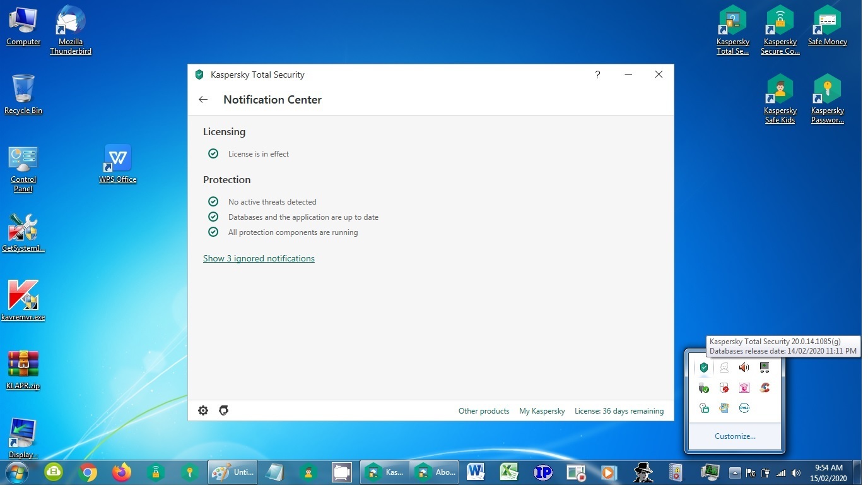868x490 pixels.
Task: Click the CCleaner icon in tray popup
Action: point(765,388)
